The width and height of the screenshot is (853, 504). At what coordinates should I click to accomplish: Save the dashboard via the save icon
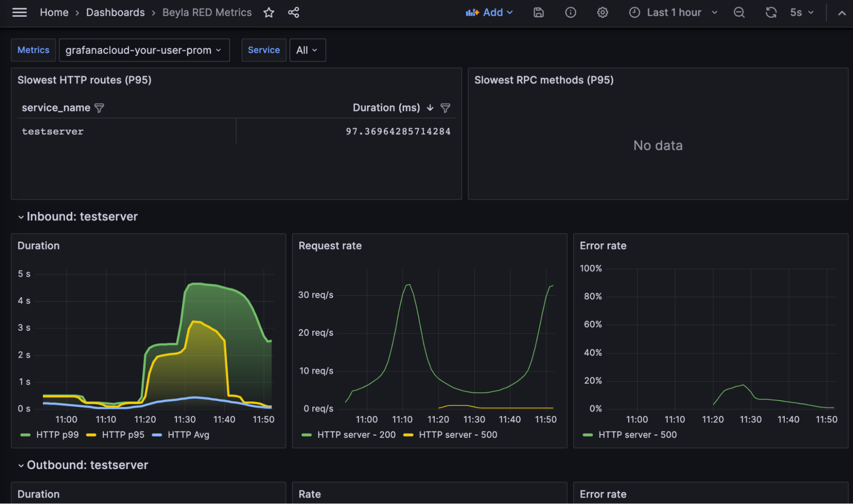[538, 12]
